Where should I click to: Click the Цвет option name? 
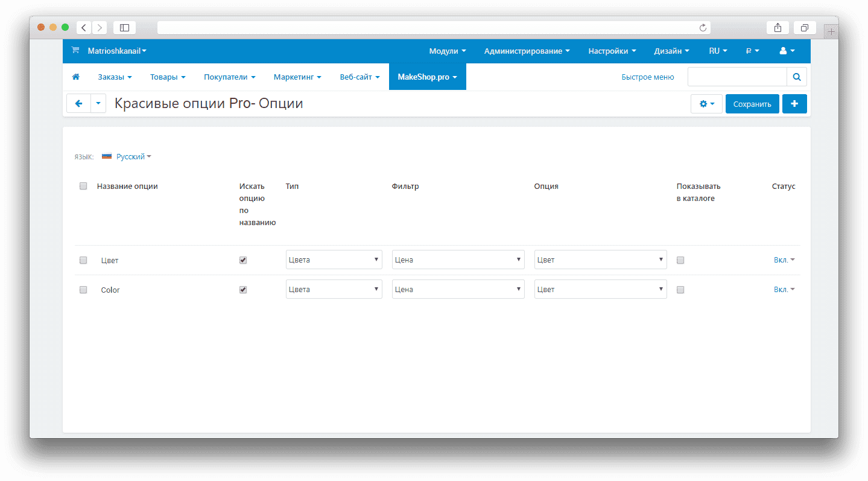click(x=110, y=261)
